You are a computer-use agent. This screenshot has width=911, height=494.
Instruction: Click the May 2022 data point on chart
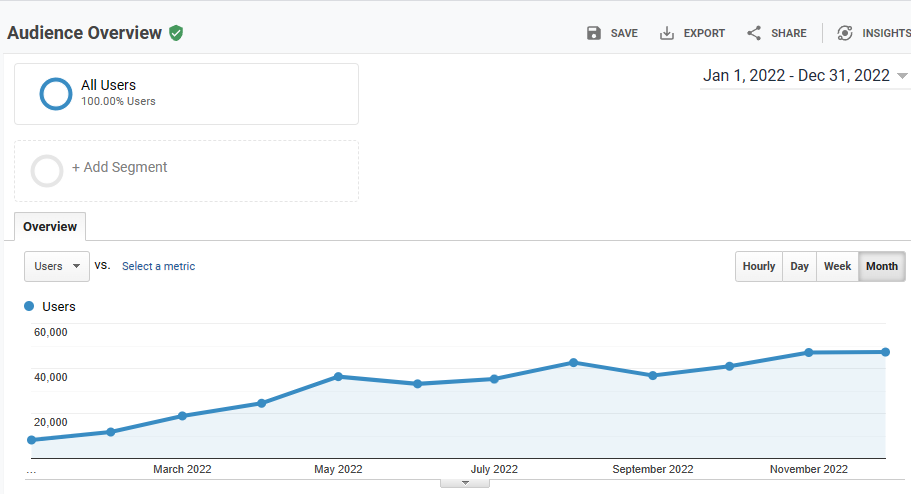339,377
